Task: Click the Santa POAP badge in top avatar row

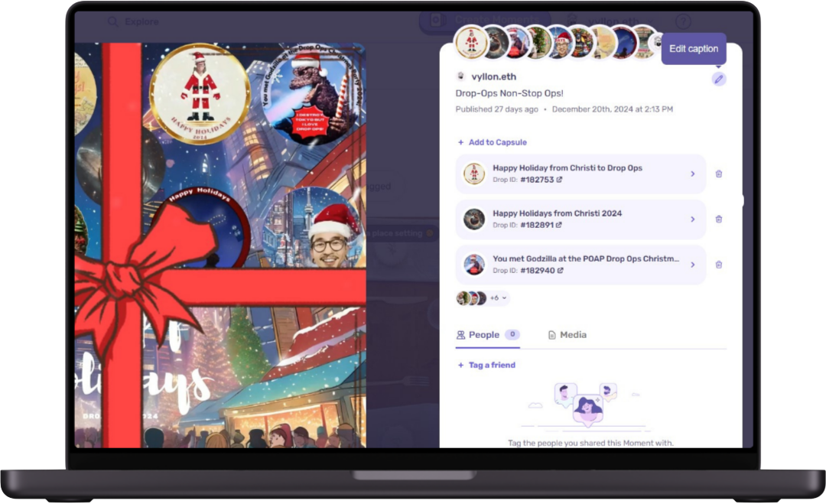Action: coord(472,42)
